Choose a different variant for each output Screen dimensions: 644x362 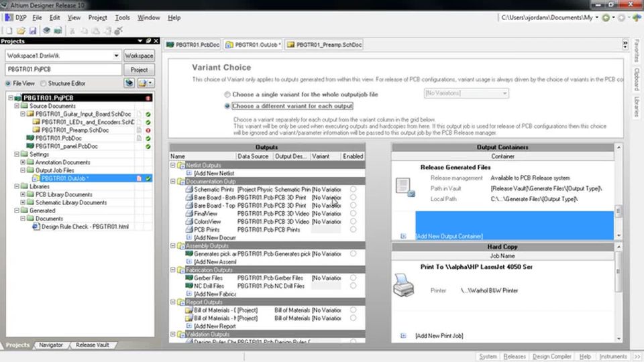227,106
